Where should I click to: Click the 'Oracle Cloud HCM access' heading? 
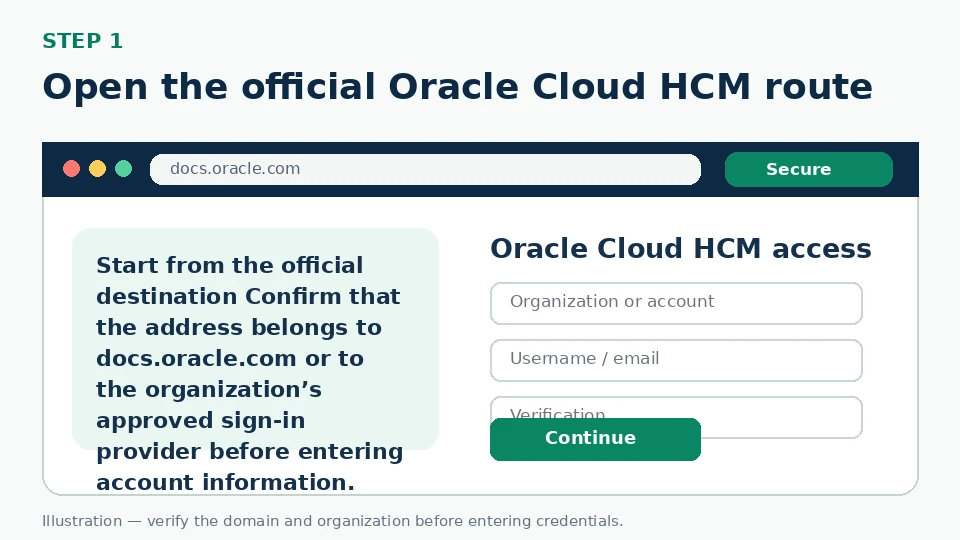click(x=680, y=249)
